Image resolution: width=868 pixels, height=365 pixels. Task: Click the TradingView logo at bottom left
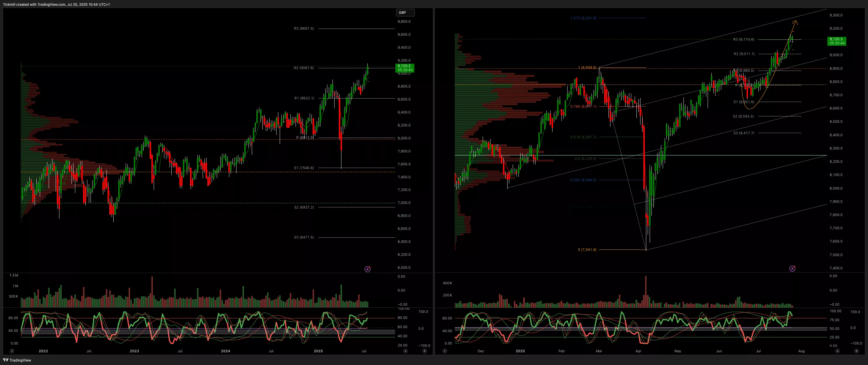[x=17, y=360]
